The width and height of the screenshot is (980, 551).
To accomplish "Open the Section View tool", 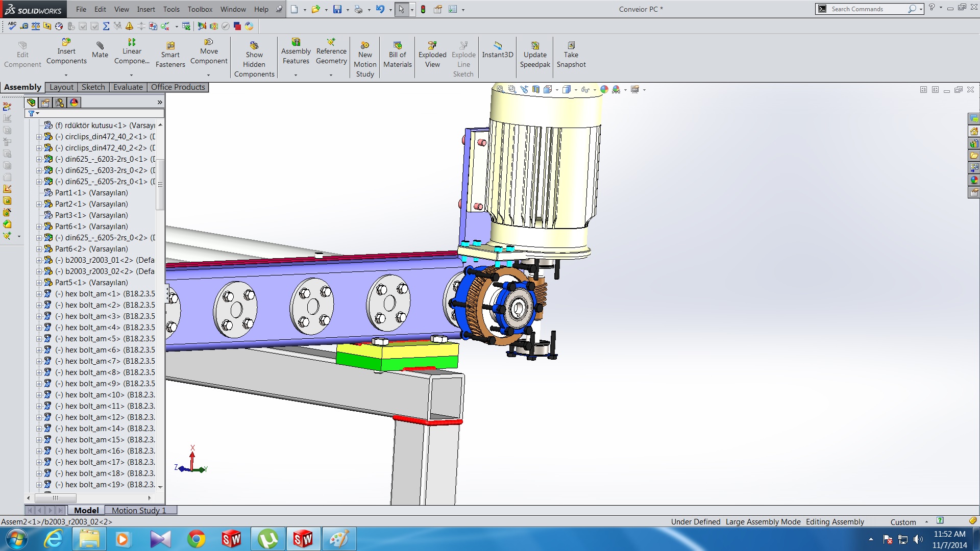I will click(536, 89).
